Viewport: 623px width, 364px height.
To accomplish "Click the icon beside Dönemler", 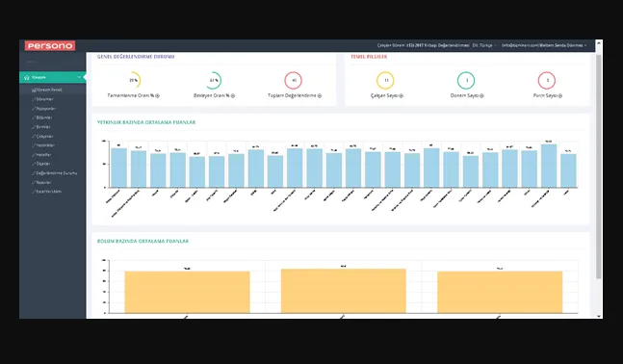I will click(x=34, y=99).
